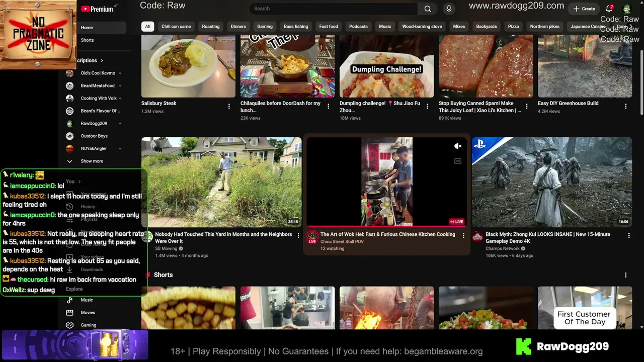Open the notifications bell
Screen dimensions: 644x362
tap(609, 9)
